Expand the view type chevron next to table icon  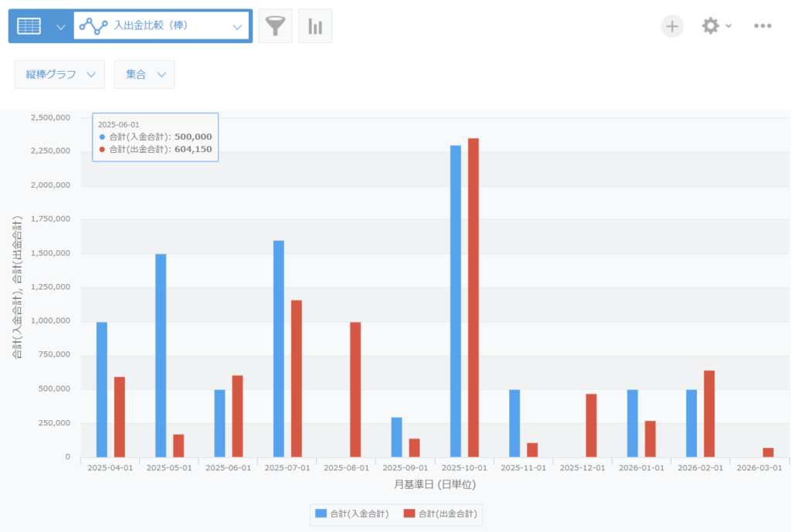click(x=61, y=26)
